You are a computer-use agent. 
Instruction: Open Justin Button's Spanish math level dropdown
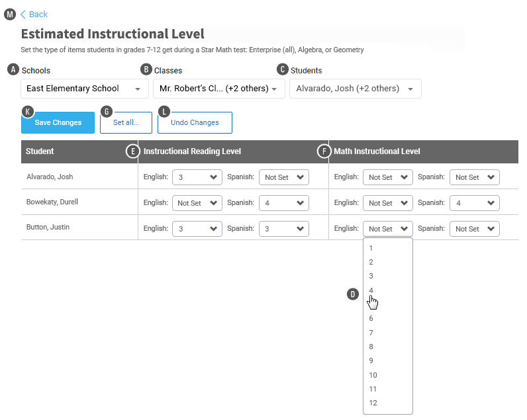(474, 229)
